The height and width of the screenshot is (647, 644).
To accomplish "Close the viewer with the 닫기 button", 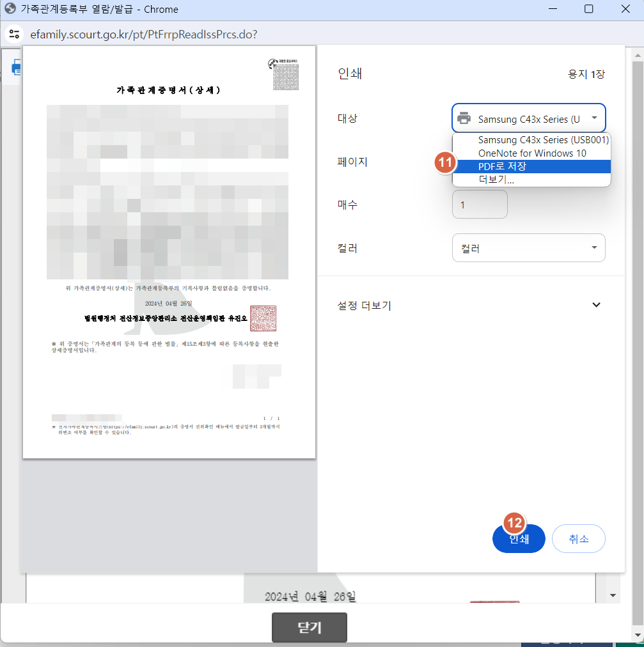I will pyautogui.click(x=309, y=628).
